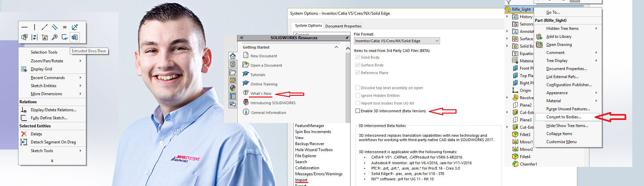Choose Customize Menu entry
This screenshot has width=644, height=186.
point(561,142)
